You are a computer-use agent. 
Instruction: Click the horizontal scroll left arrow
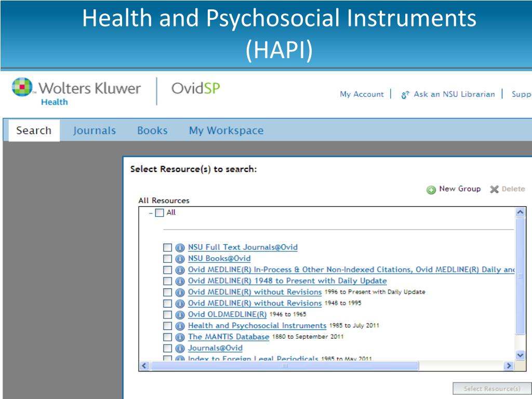tap(144, 366)
